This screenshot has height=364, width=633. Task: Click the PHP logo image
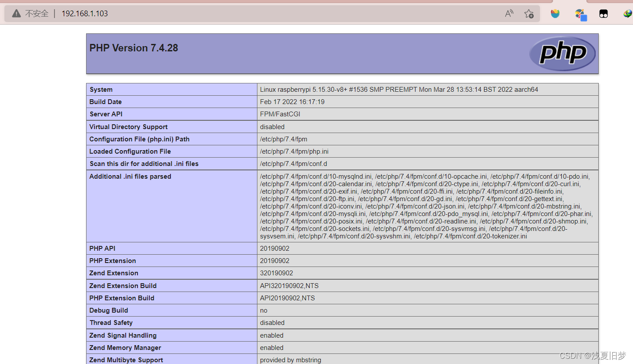coord(562,54)
